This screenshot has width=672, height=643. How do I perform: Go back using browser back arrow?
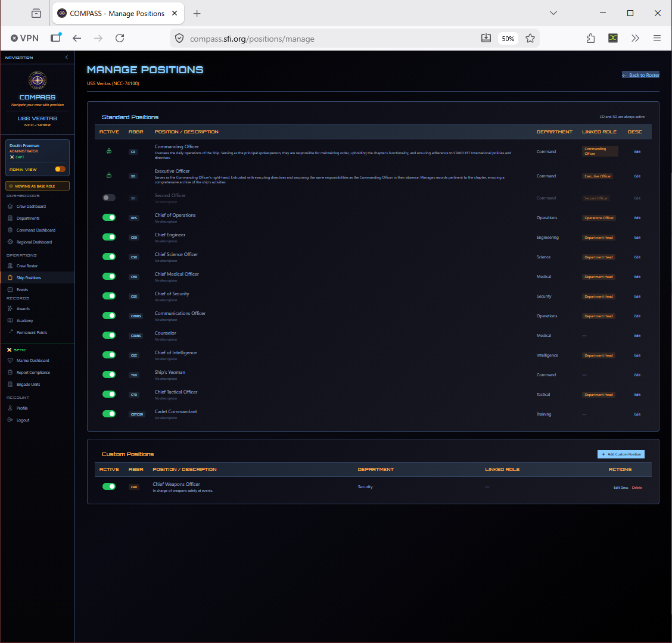[x=77, y=39]
